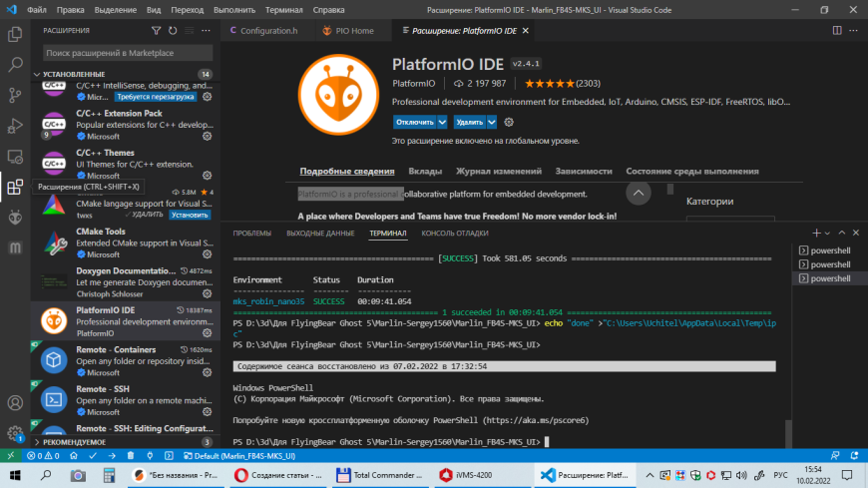The height and width of the screenshot is (488, 868).
Task: Show hidden icons in the Windows system tray
Action: [x=650, y=475]
